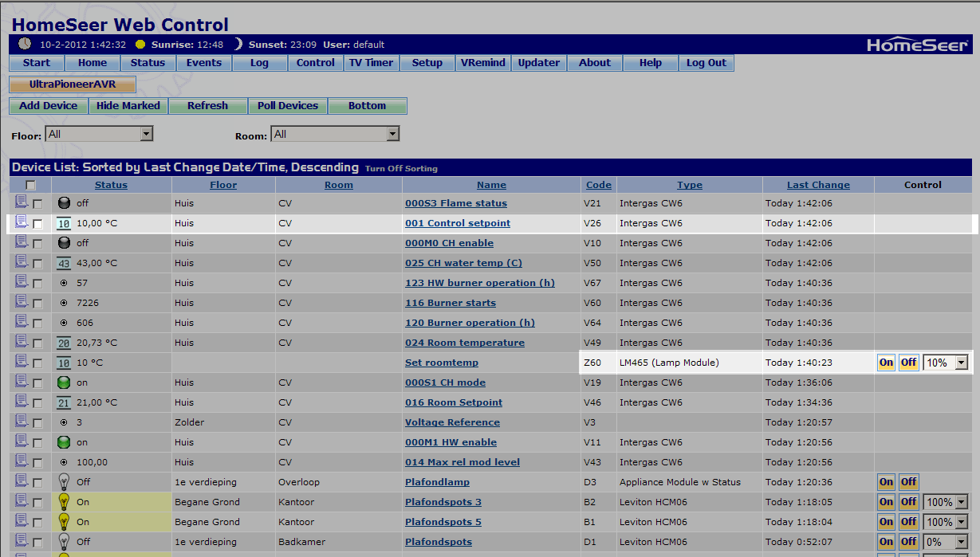
Task: Click the dot status icon for 123 HW burner operation
Action: click(x=64, y=283)
